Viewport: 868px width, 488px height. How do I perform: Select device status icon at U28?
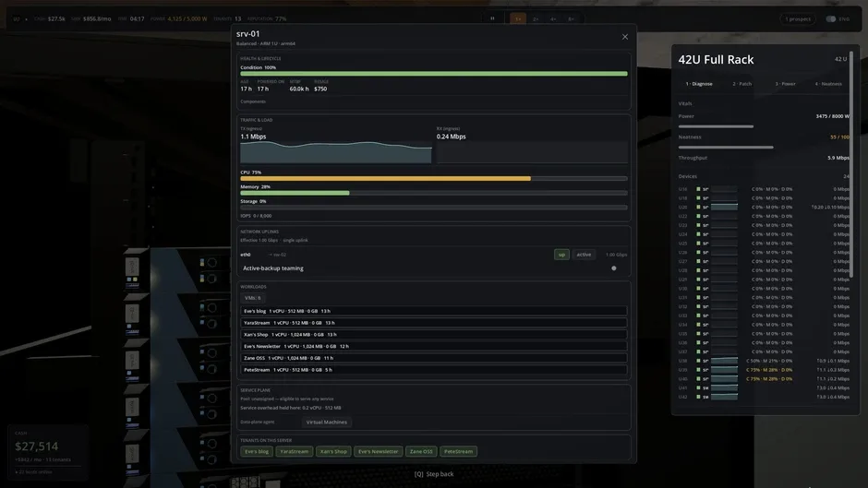[x=698, y=270]
